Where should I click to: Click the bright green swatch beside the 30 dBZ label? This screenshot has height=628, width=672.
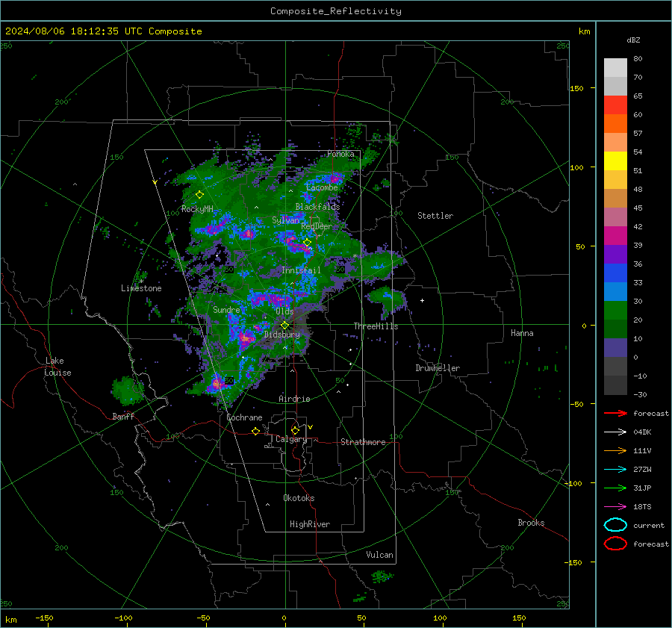pyautogui.click(x=615, y=311)
